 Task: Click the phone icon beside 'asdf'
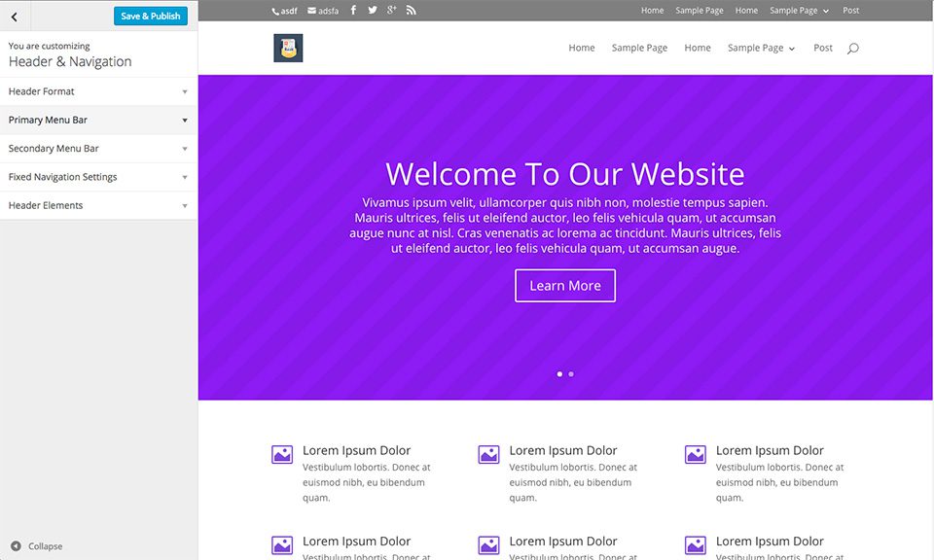(x=273, y=10)
